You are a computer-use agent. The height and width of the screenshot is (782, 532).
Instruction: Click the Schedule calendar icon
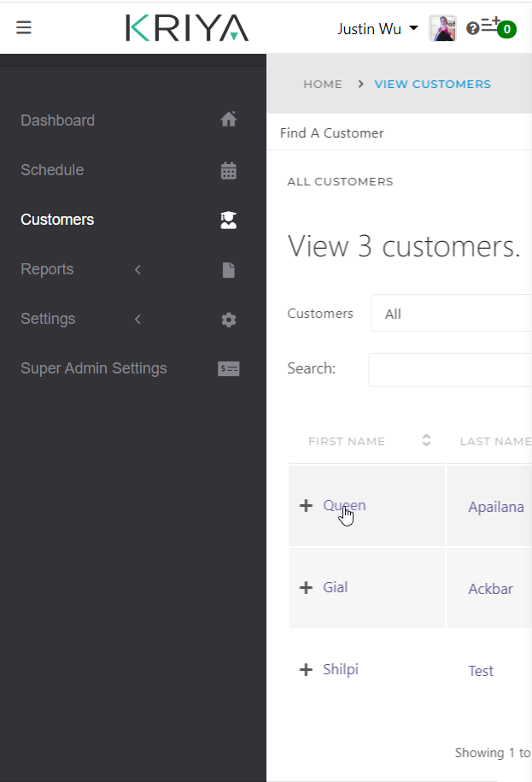228,169
